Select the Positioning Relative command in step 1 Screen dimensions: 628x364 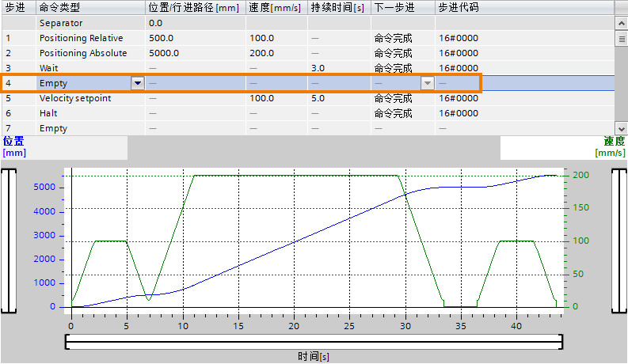[82, 39]
